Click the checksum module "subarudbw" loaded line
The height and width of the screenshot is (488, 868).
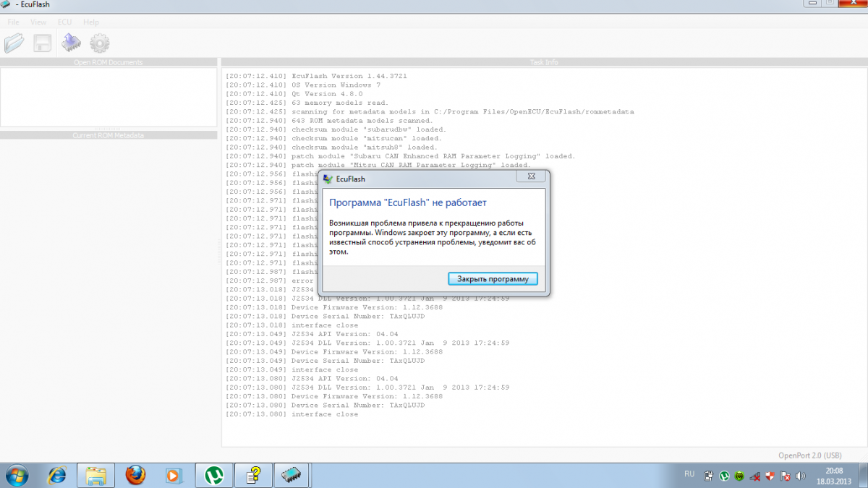(336, 129)
